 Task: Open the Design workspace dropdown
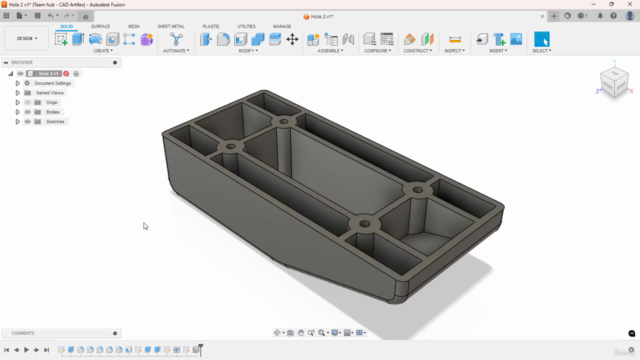[x=27, y=38]
